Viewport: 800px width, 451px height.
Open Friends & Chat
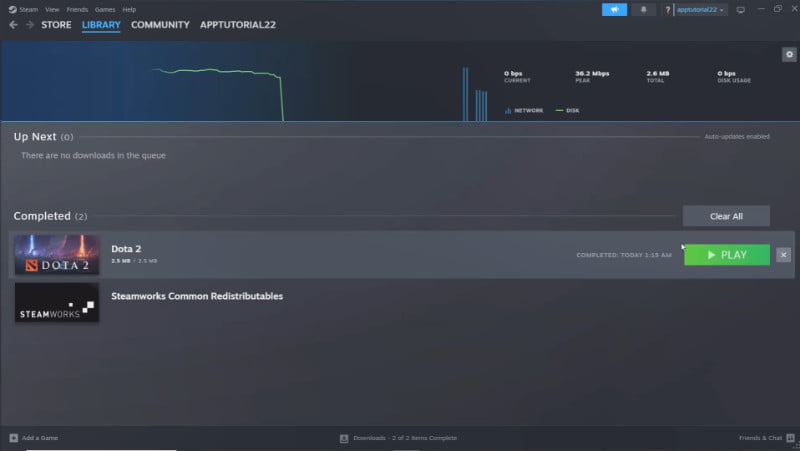pos(760,438)
